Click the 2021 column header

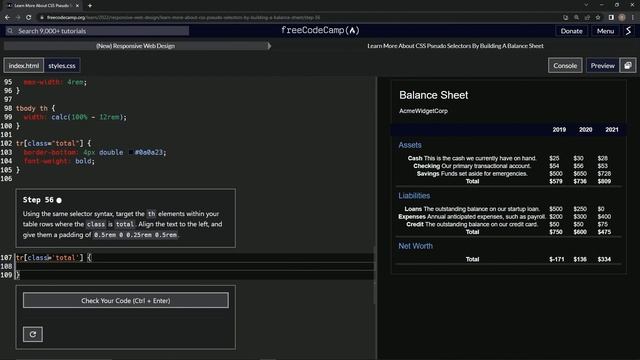click(x=611, y=129)
